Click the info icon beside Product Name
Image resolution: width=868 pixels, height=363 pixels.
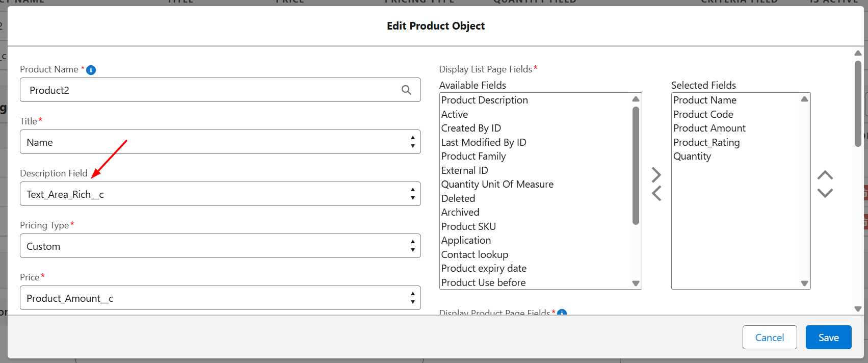pyautogui.click(x=91, y=70)
